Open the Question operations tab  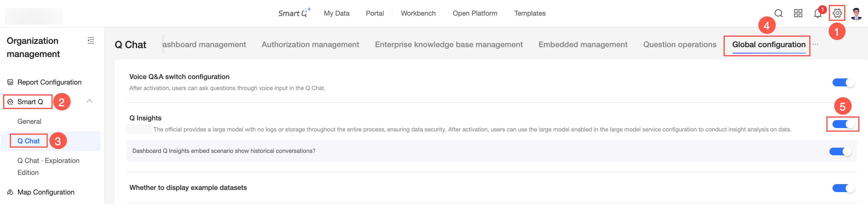tap(679, 44)
